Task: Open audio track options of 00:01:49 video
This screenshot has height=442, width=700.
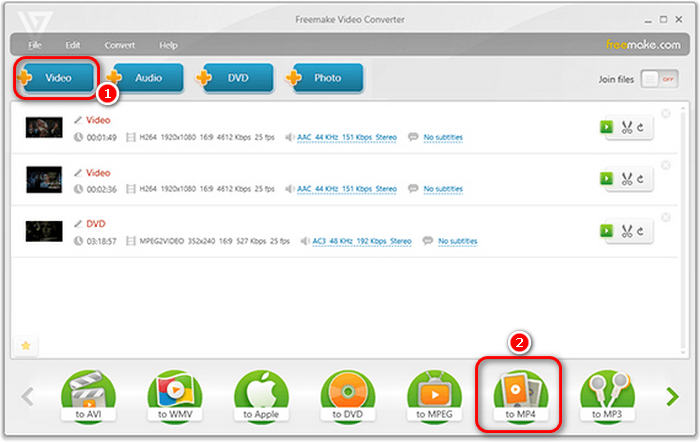Action: pyautogui.click(x=347, y=137)
